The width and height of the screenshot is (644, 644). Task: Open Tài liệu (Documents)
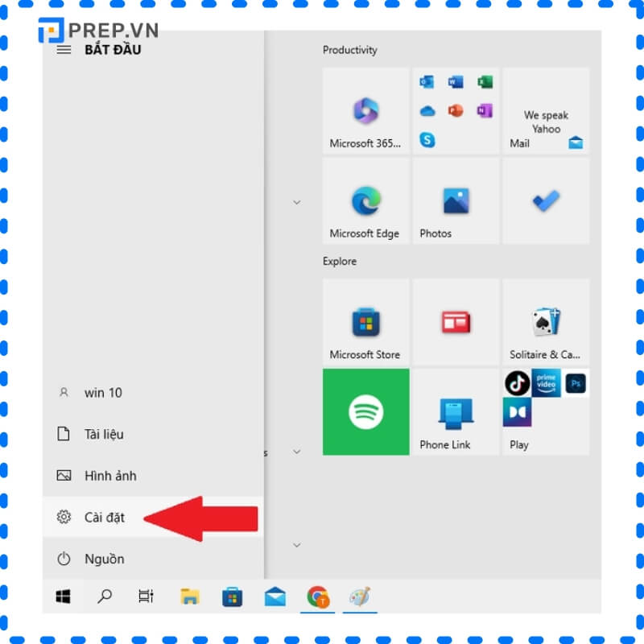click(x=153, y=434)
